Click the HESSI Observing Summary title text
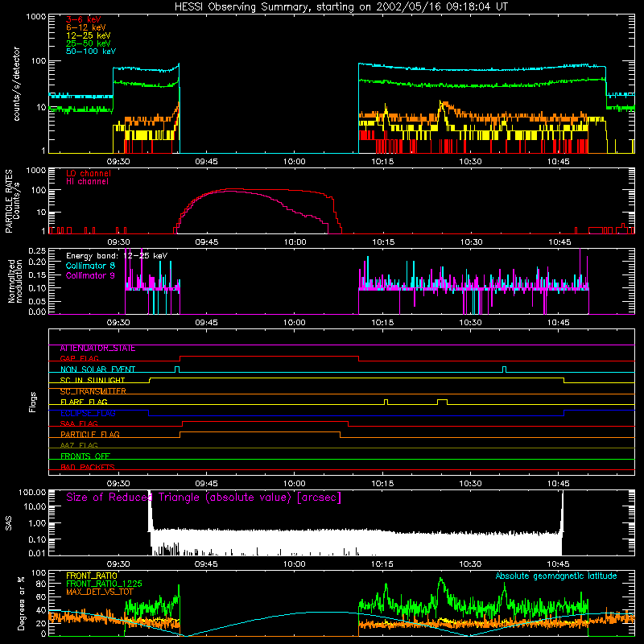The height and width of the screenshot is (644, 644). pos(341,7)
